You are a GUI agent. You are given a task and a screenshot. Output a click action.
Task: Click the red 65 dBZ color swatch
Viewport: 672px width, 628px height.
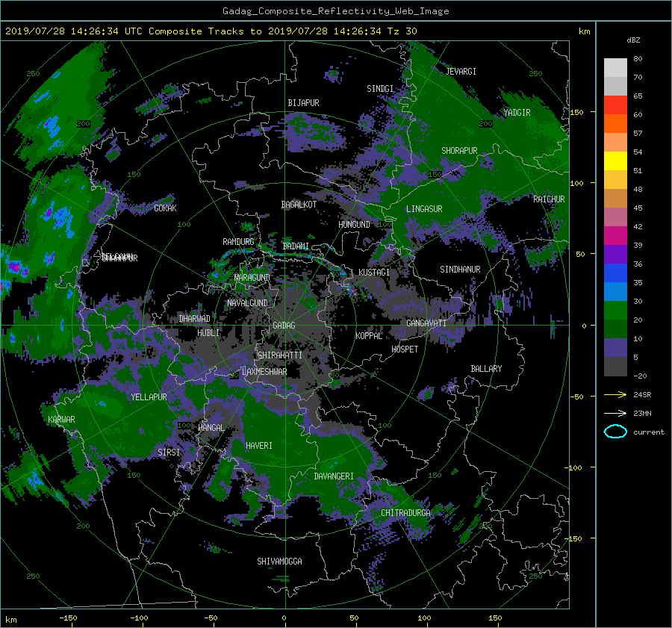coord(615,105)
